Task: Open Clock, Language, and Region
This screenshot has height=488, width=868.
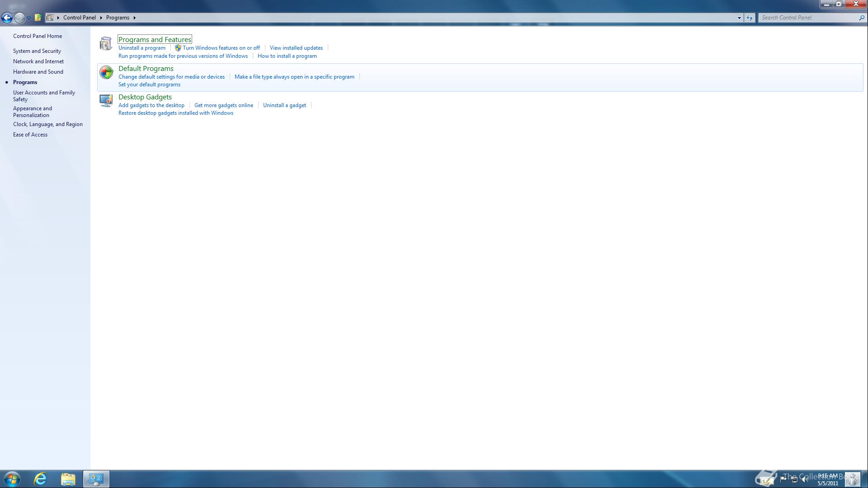Action: pos(48,124)
